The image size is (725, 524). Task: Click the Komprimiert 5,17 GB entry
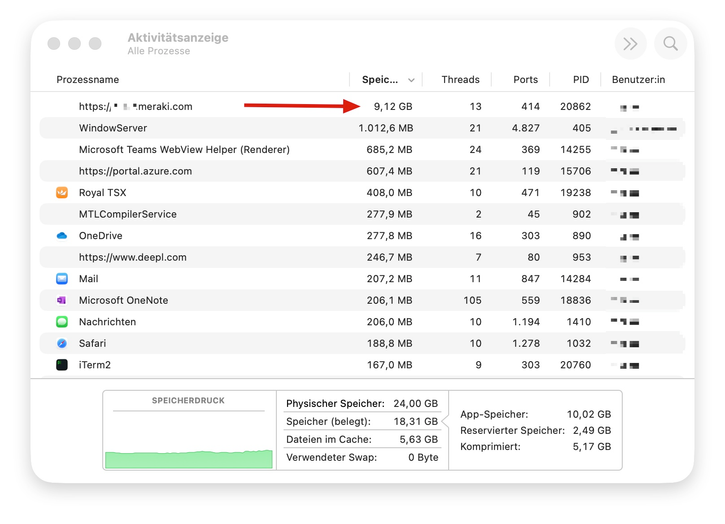(x=535, y=447)
